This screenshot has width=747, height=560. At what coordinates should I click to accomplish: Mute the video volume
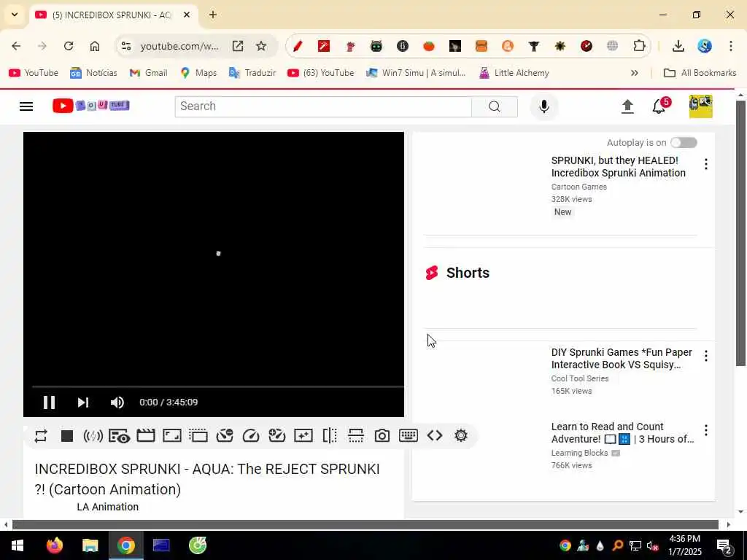click(x=117, y=402)
